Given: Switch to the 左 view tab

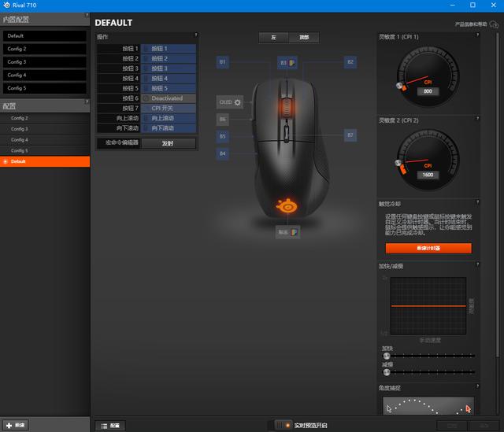Looking at the screenshot, I should click(x=273, y=37).
